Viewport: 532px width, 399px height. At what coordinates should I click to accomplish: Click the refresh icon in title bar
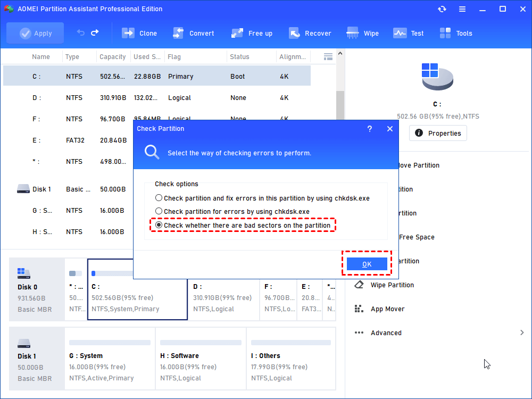(442, 9)
